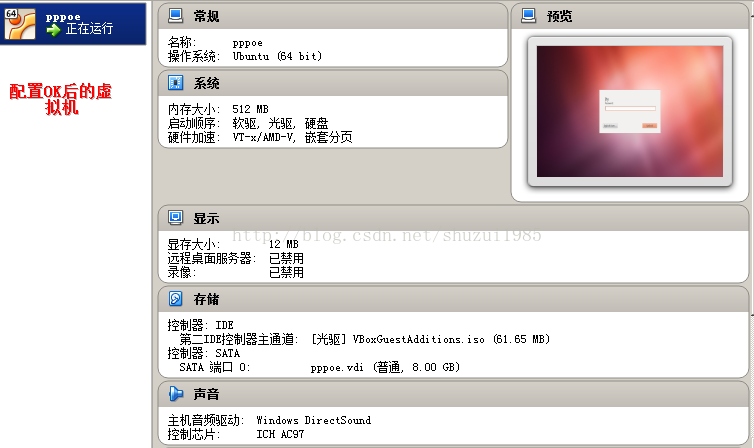Image resolution: width=754 pixels, height=448 pixels.
Task: Click the 存储 section disk icon
Action: tap(176, 299)
